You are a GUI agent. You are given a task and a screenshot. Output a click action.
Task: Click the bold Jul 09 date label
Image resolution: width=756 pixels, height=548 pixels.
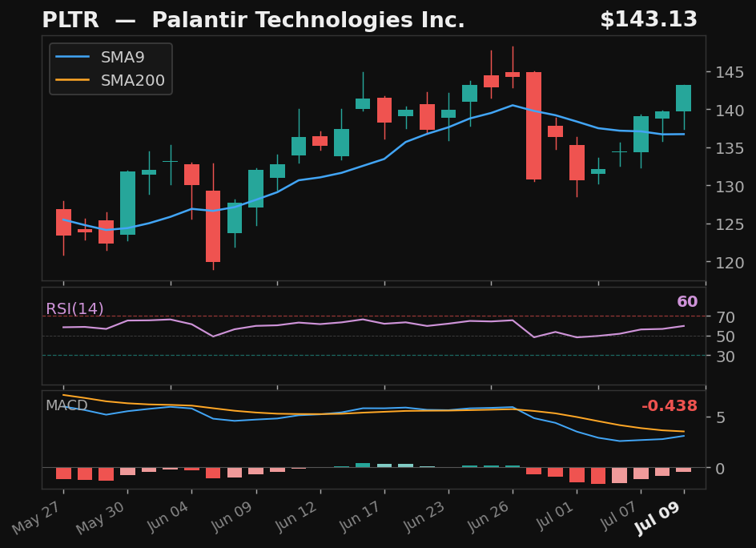coord(659,517)
